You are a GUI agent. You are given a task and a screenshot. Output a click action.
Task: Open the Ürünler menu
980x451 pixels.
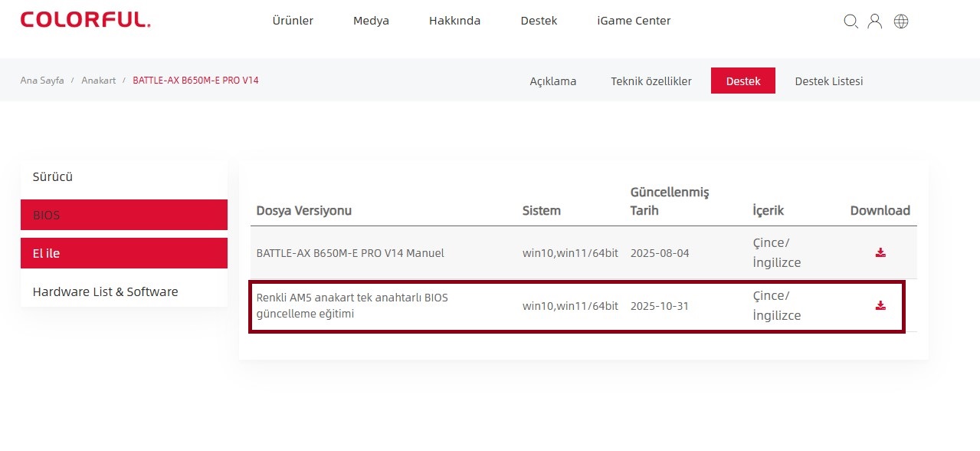293,21
